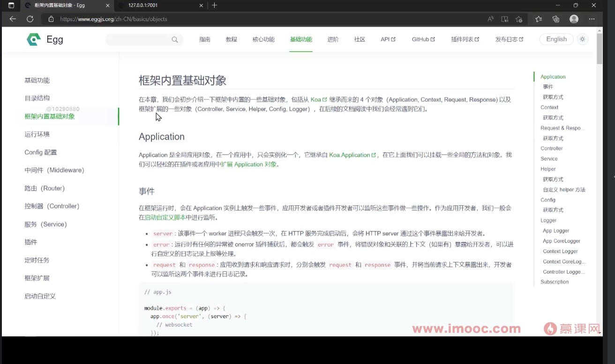Open the 进阶 navigation item
The width and height of the screenshot is (615, 364).
click(333, 39)
